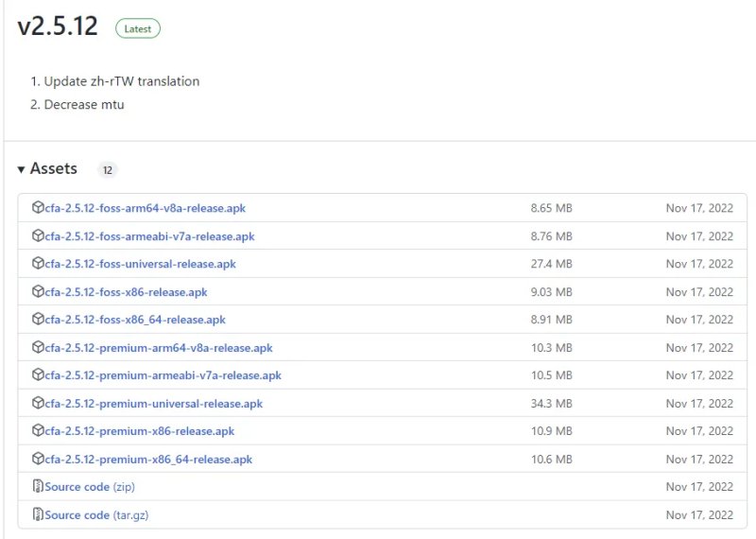Screen dimensions: 756x539
Task: Collapse the Assets section triangle
Action: (x=21, y=169)
